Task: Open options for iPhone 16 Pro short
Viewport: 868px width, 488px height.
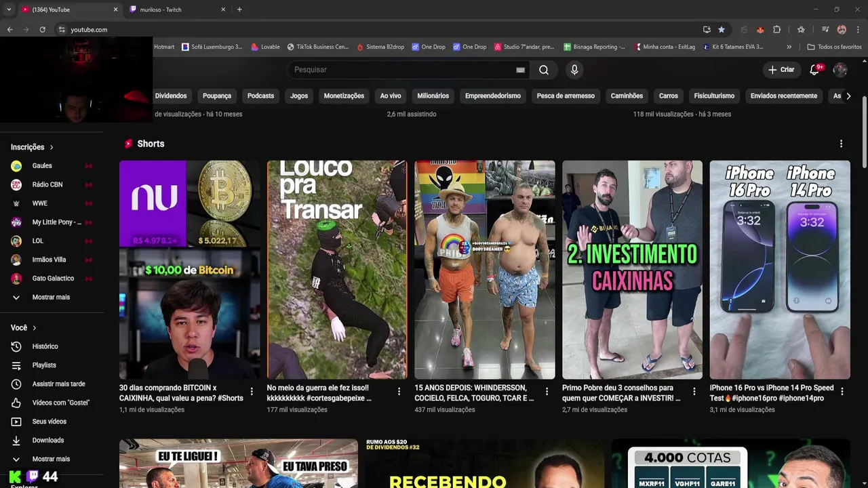Action: (x=842, y=392)
